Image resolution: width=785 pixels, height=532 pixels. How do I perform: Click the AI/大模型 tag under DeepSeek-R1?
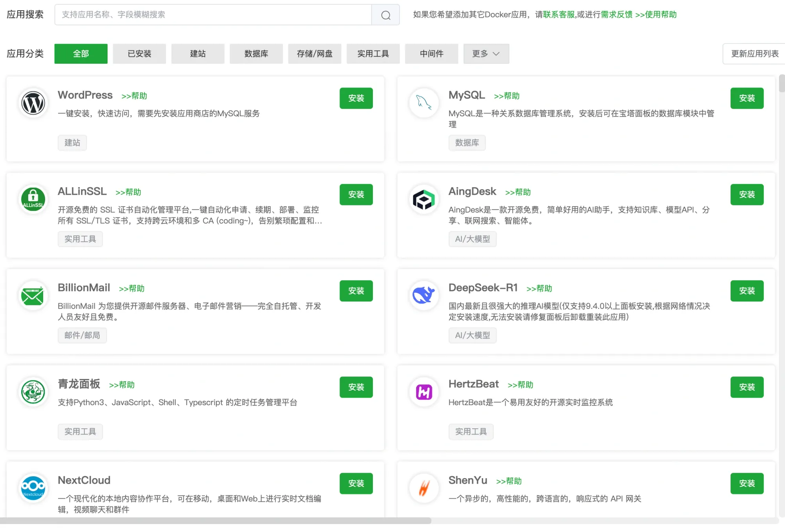coord(473,335)
